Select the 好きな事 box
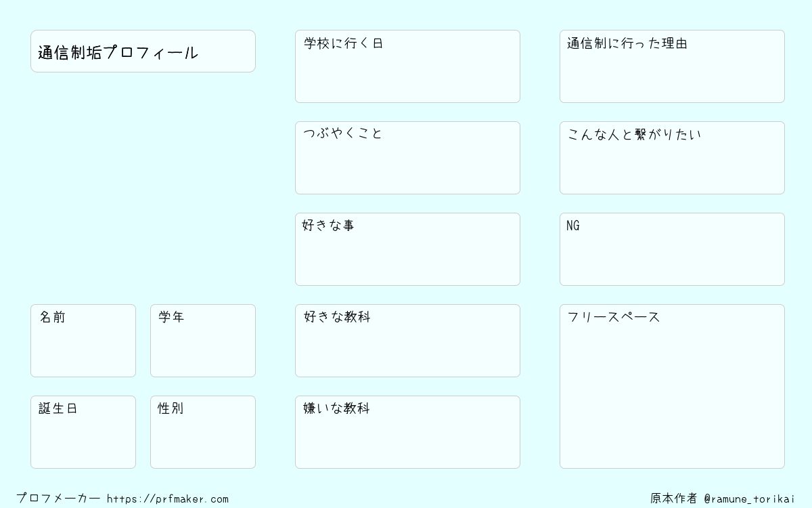 point(407,249)
